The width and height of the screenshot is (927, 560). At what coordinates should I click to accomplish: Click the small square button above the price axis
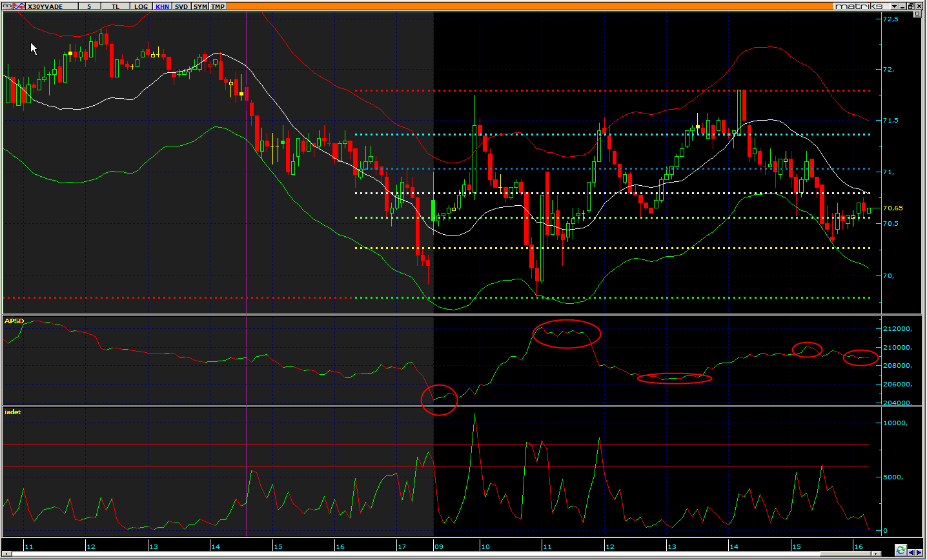coord(917,14)
